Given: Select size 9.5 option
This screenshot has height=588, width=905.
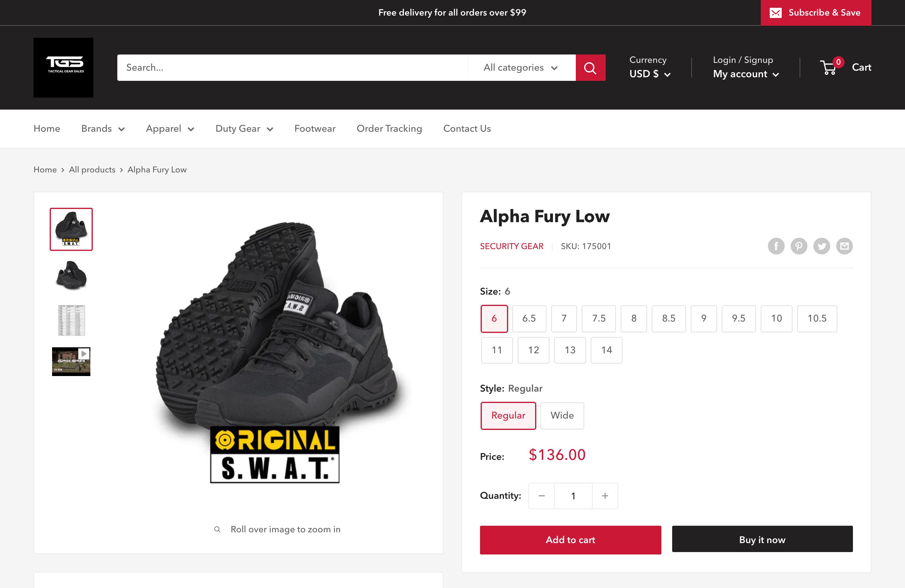Looking at the screenshot, I should pos(738,318).
